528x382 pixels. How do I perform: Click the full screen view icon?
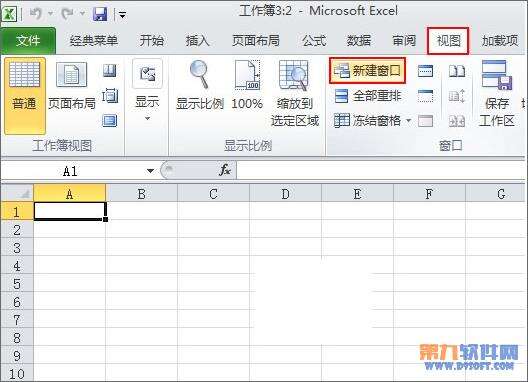click(x=110, y=121)
